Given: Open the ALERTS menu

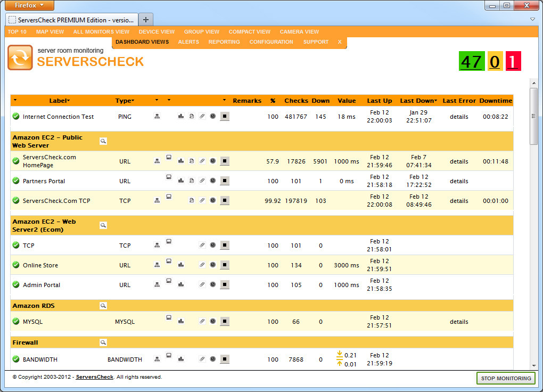Looking at the screenshot, I should point(188,42).
